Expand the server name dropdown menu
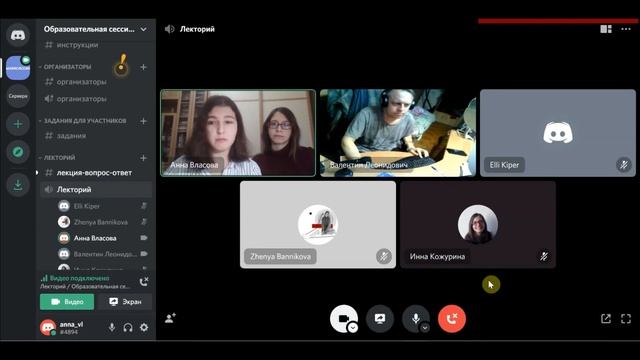The width and height of the screenshot is (640, 360). pyautogui.click(x=143, y=29)
